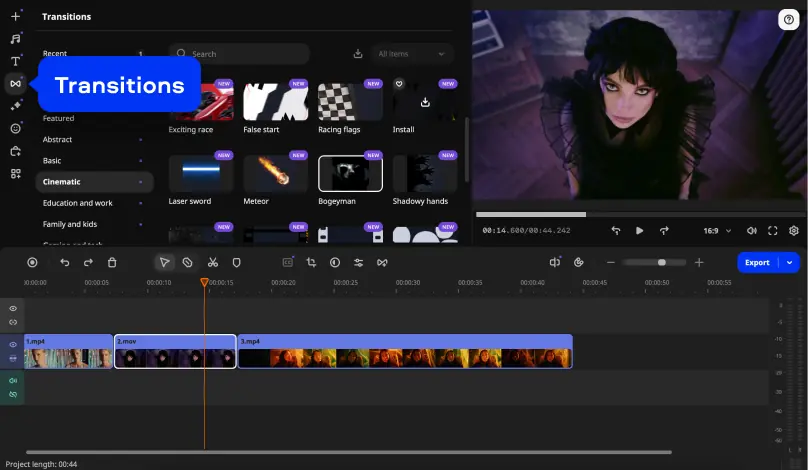Open the color adjustment tool
The image size is (808, 470).
(335, 262)
